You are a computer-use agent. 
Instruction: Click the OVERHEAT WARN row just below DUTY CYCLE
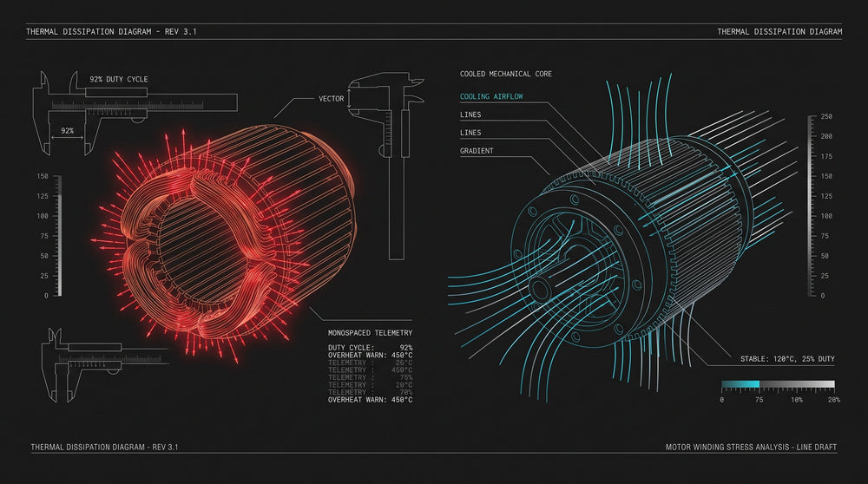pos(371,355)
